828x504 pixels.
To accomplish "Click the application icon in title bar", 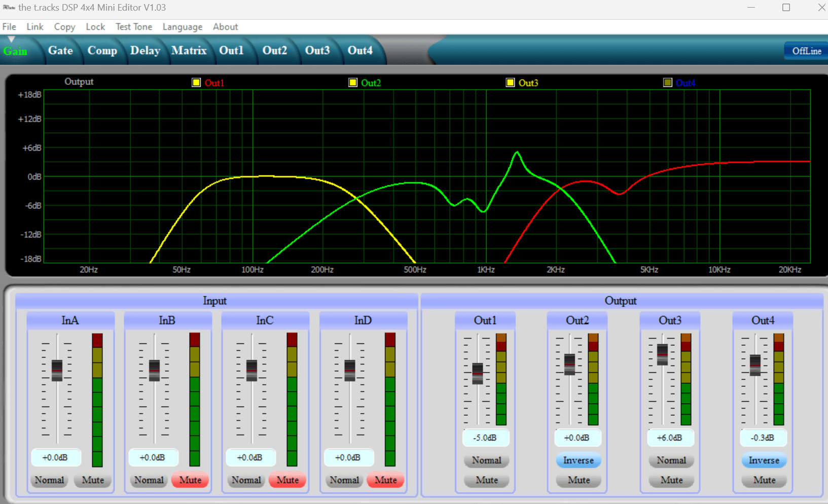I will (x=9, y=8).
